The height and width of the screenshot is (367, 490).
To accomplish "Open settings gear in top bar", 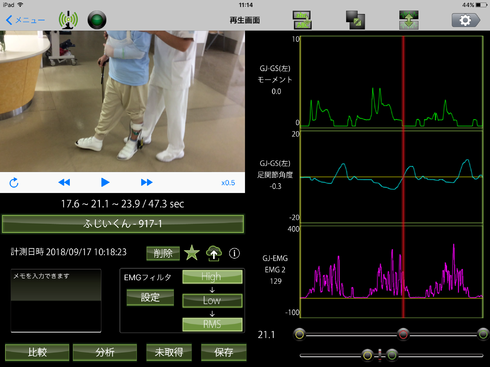I will (466, 20).
